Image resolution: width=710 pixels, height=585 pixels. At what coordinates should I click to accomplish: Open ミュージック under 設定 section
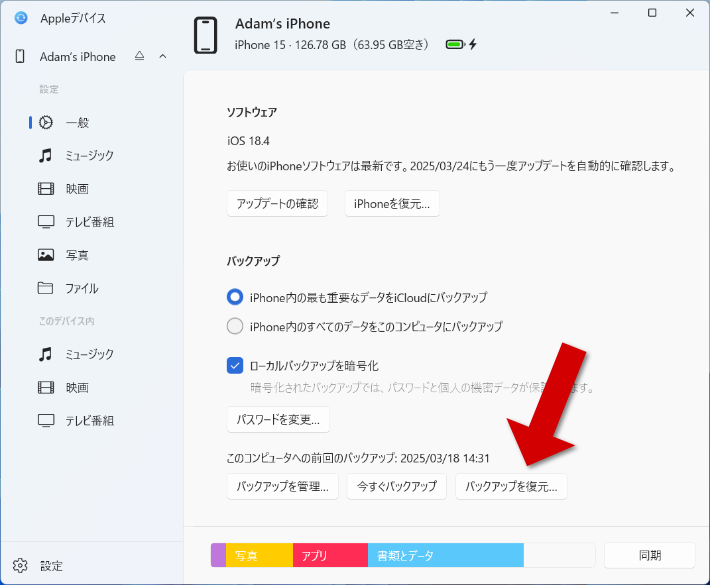pyautogui.click(x=90, y=156)
